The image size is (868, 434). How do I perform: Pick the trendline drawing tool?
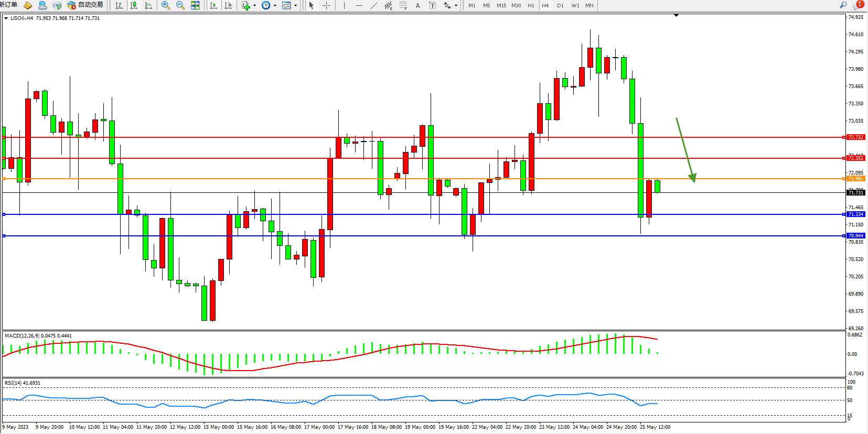point(373,5)
